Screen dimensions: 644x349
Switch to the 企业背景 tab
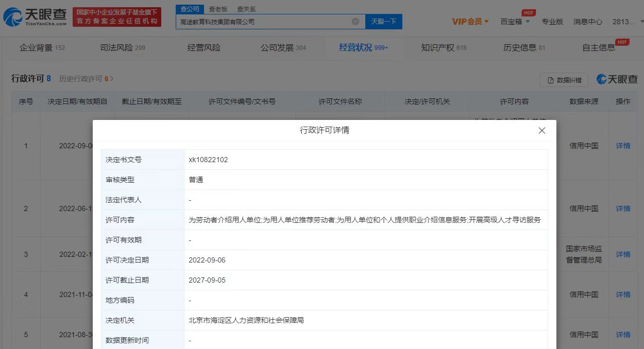[42, 48]
